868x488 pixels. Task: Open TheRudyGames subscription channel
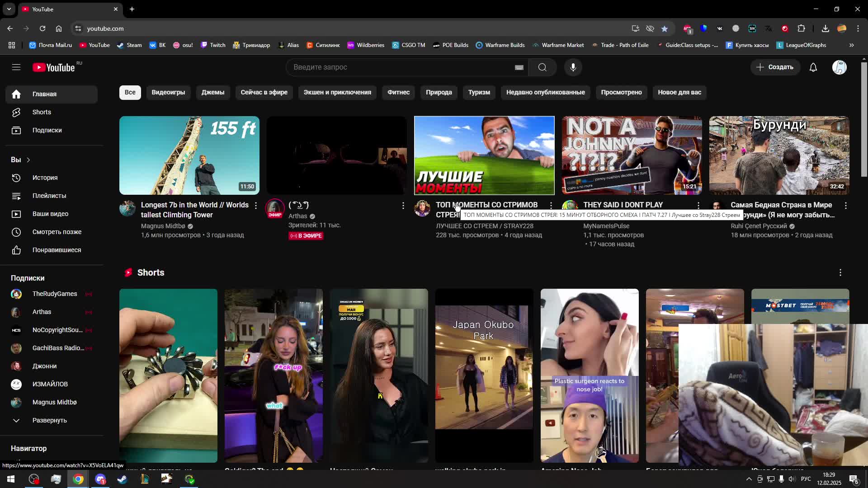(52, 294)
